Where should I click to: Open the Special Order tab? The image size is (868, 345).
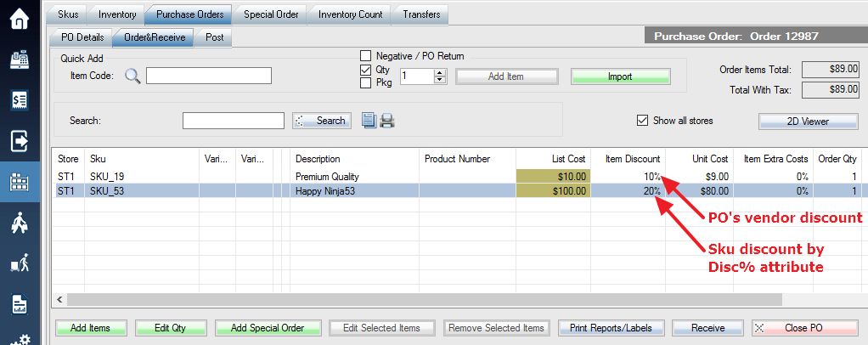click(271, 14)
